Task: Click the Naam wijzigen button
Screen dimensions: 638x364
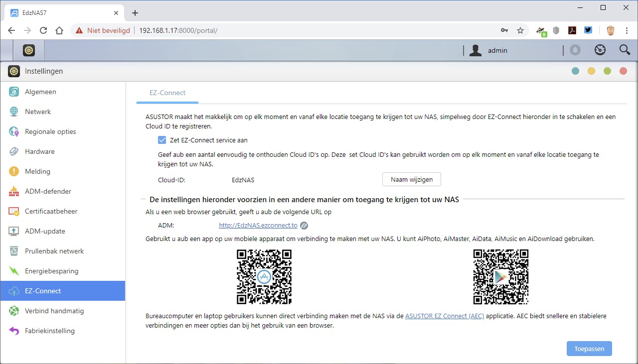Action: point(412,179)
